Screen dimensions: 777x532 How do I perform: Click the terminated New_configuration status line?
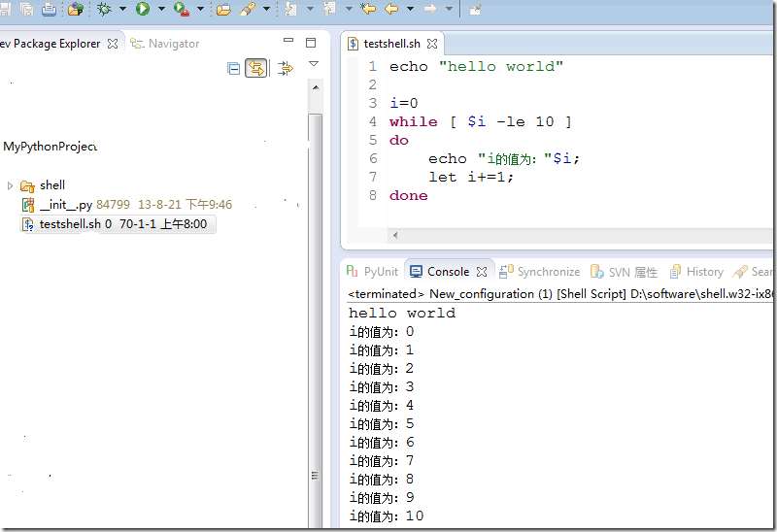coord(560,294)
